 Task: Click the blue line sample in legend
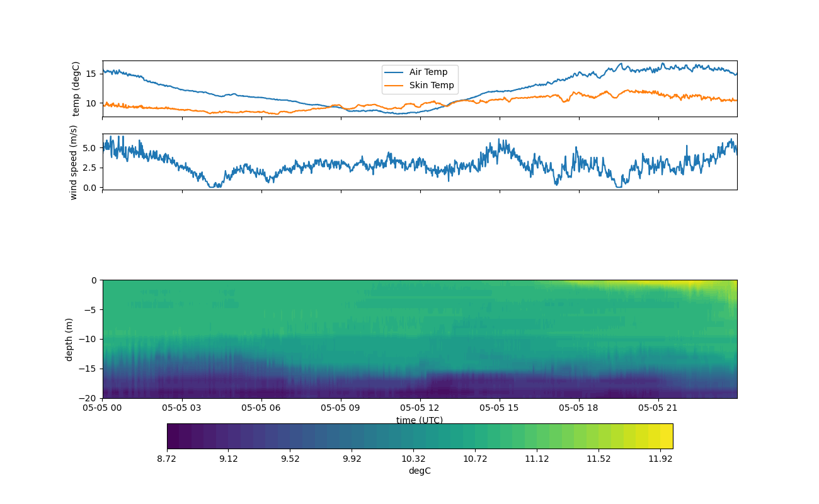coord(394,72)
